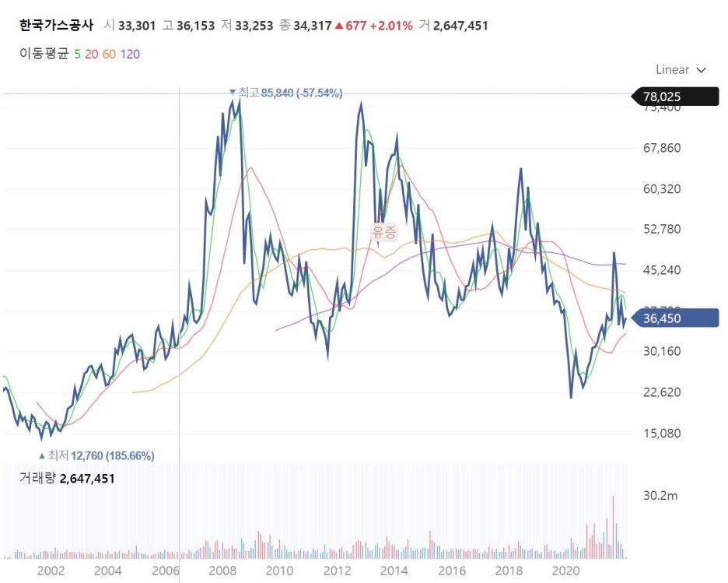The width and height of the screenshot is (728, 583).
Task: Click the 67,860 price axis label
Action: (x=662, y=148)
